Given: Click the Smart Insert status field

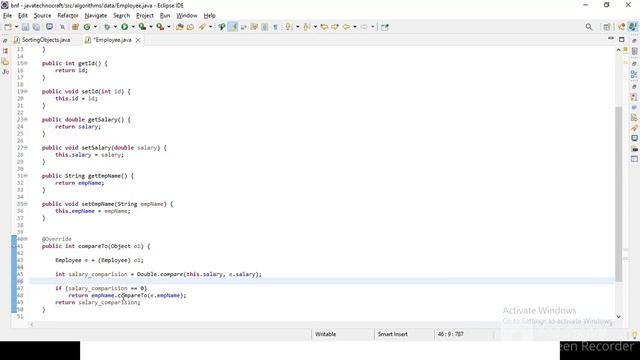Looking at the screenshot, I should (393, 334).
